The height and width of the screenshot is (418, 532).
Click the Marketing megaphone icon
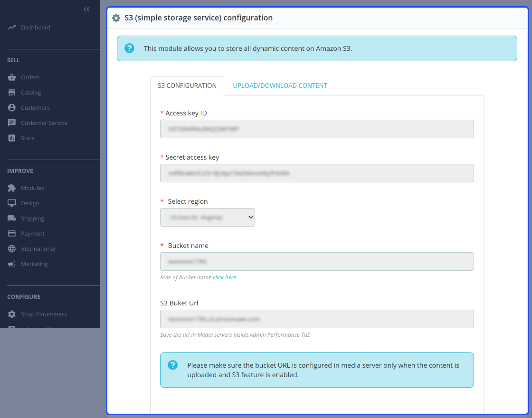[x=12, y=264]
